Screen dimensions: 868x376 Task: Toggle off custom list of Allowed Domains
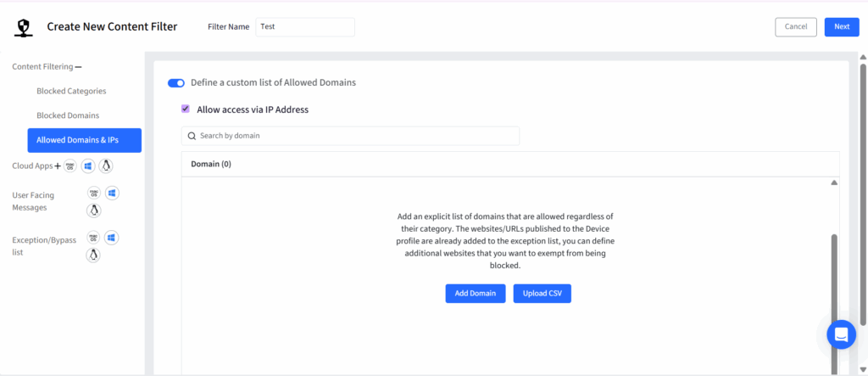coord(176,83)
